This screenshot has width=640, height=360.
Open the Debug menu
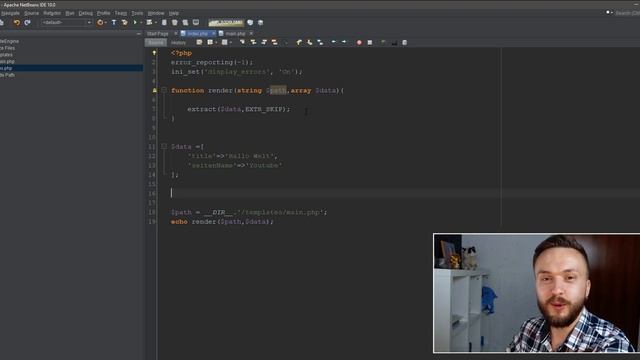point(85,13)
